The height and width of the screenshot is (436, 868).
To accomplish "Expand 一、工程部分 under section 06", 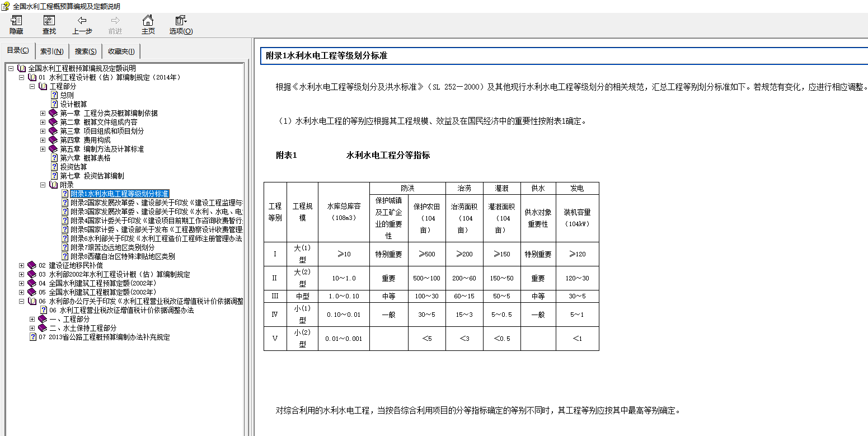I will pyautogui.click(x=32, y=319).
